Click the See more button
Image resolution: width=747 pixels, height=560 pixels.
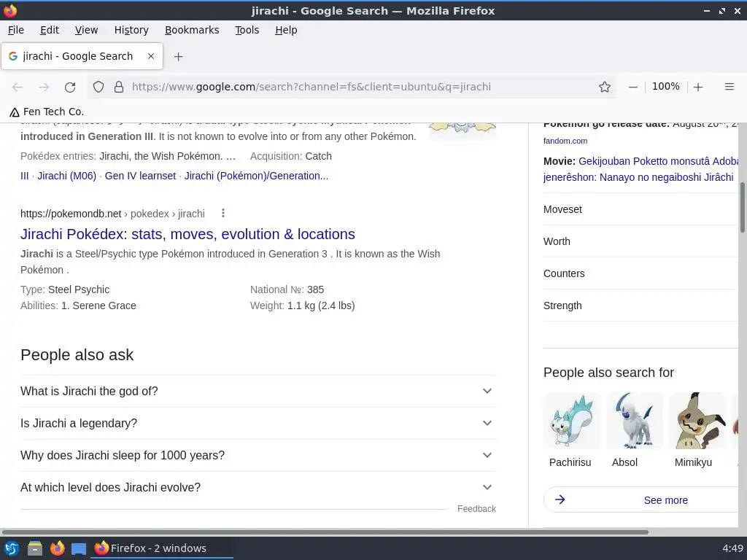641,500
